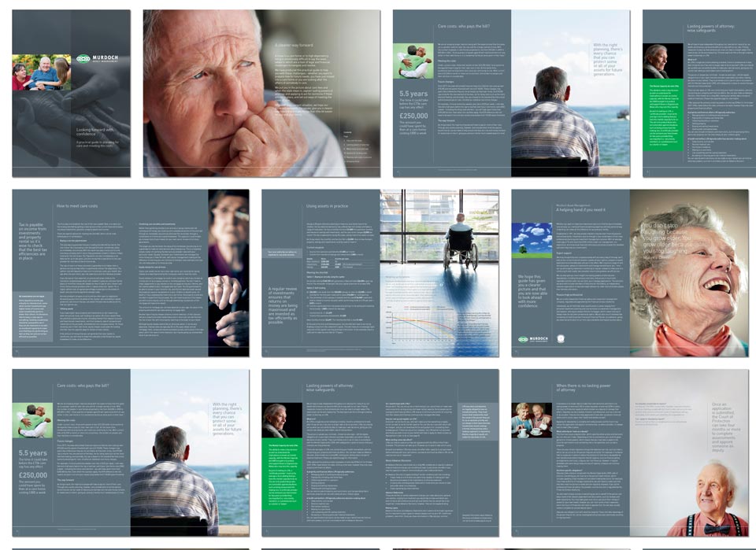Viewport: 756px width, 550px height.
Task: Select the laughing elderly woman photo
Action: pyautogui.click(x=689, y=272)
